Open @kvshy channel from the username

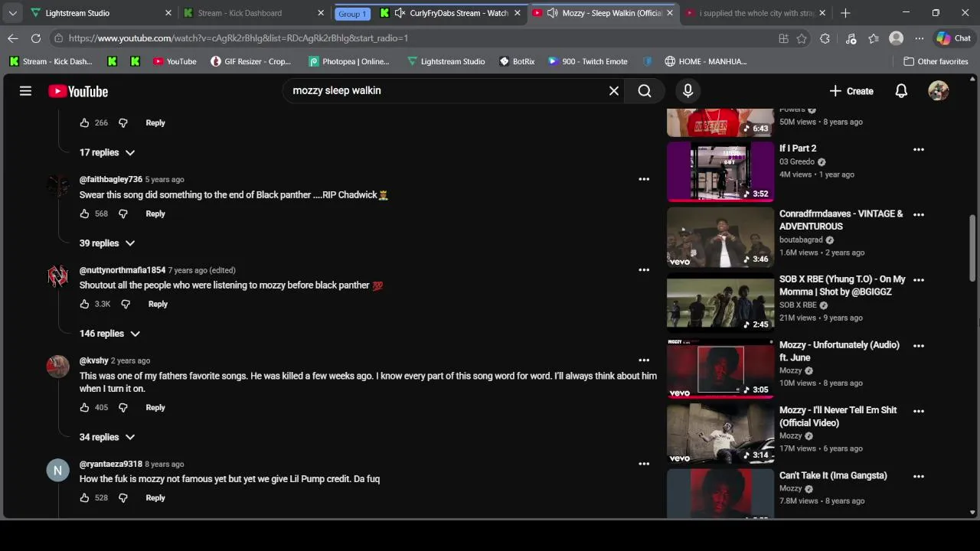[94, 360]
